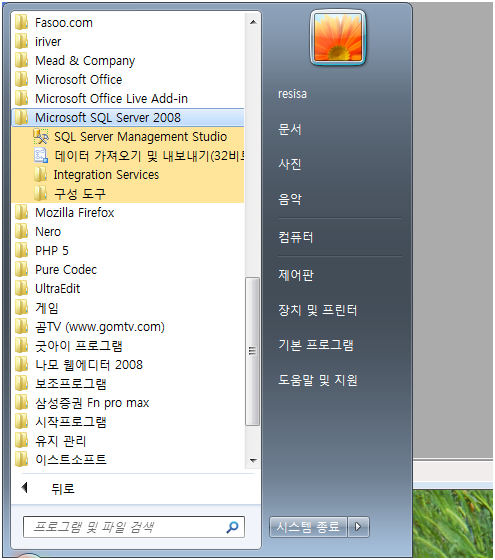Click the PHP 5 folder icon
This screenshot has width=495, height=560.
(x=21, y=250)
